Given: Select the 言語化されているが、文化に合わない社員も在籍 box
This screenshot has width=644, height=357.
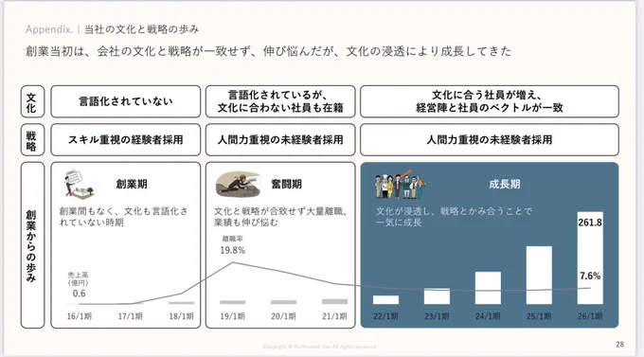Looking at the screenshot, I should click(280, 101).
